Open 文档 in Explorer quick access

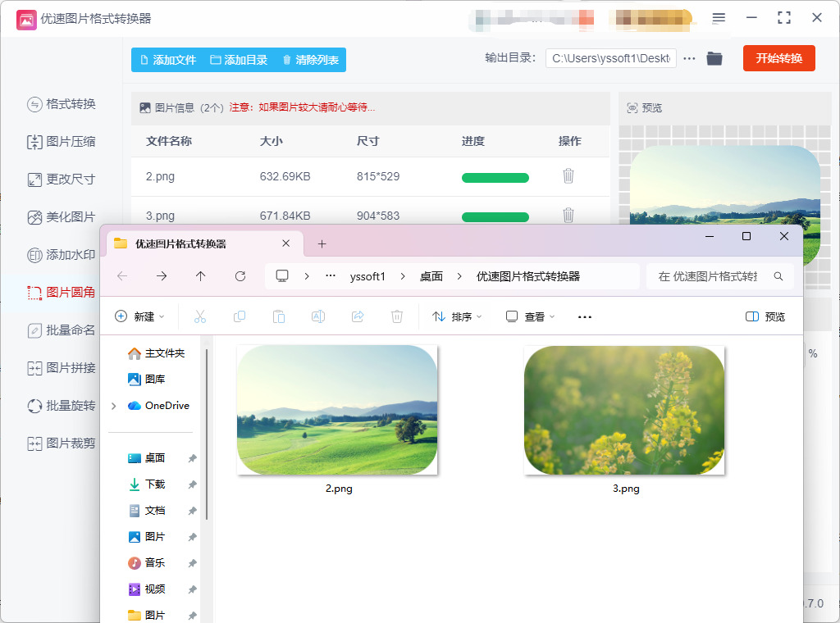click(147, 511)
